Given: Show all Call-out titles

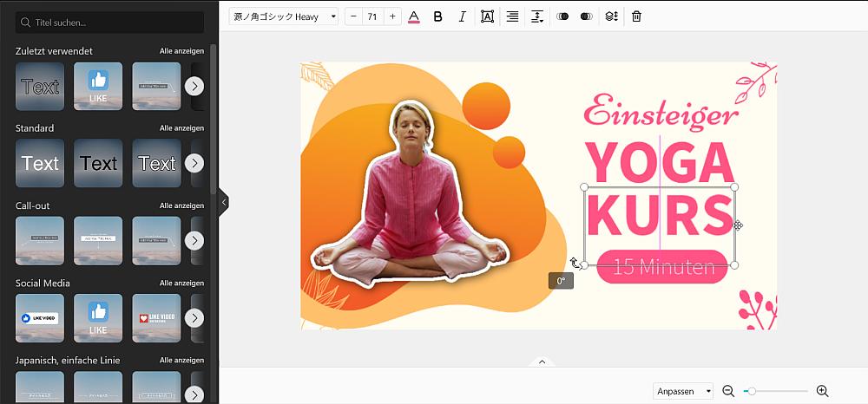Looking at the screenshot, I should pos(181,205).
